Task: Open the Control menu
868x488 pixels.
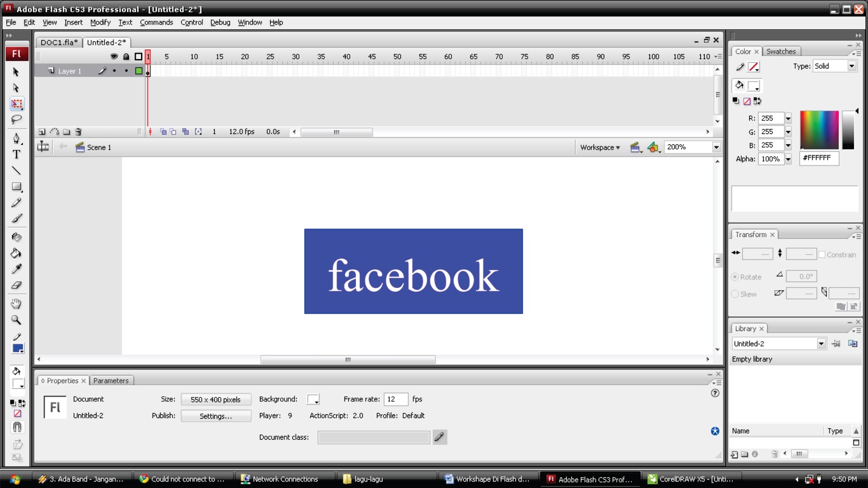Action: [x=192, y=22]
